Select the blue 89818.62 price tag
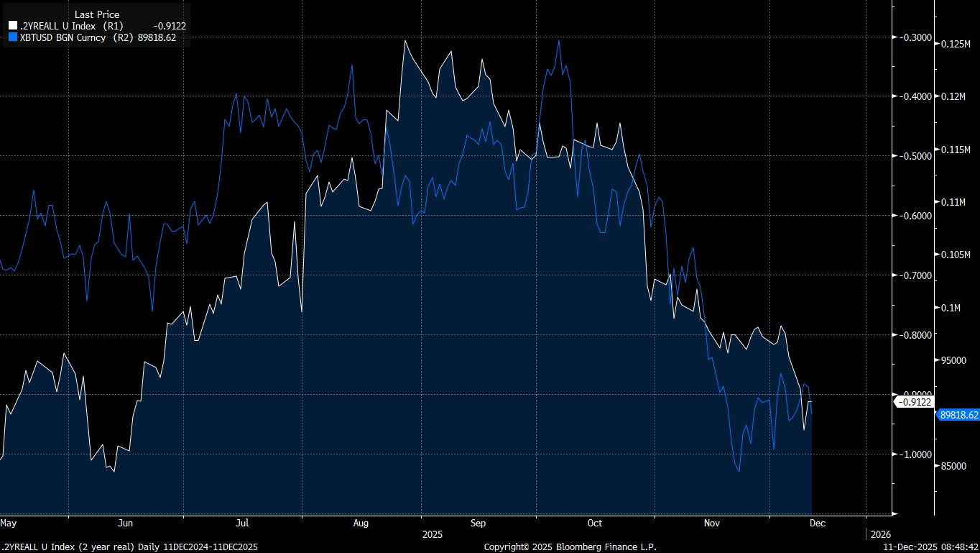Image resolution: width=980 pixels, height=553 pixels. pos(958,416)
